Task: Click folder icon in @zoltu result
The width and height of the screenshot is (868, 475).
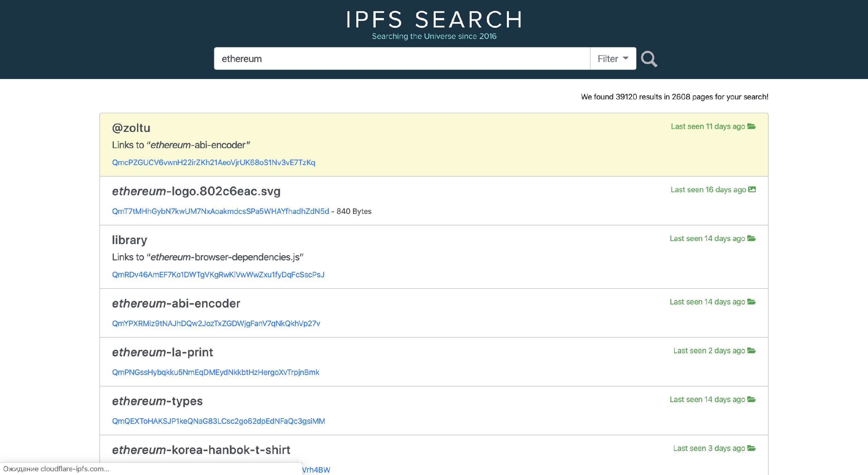Action: click(x=752, y=126)
